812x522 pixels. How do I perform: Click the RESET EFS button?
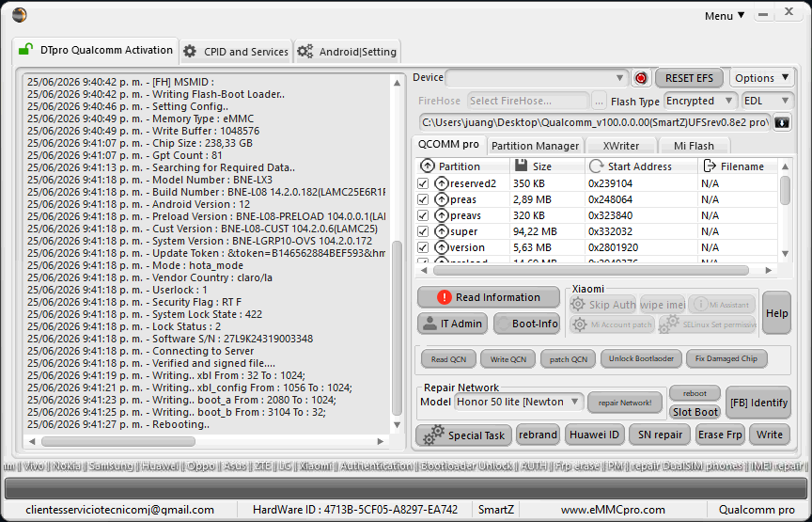(689, 78)
